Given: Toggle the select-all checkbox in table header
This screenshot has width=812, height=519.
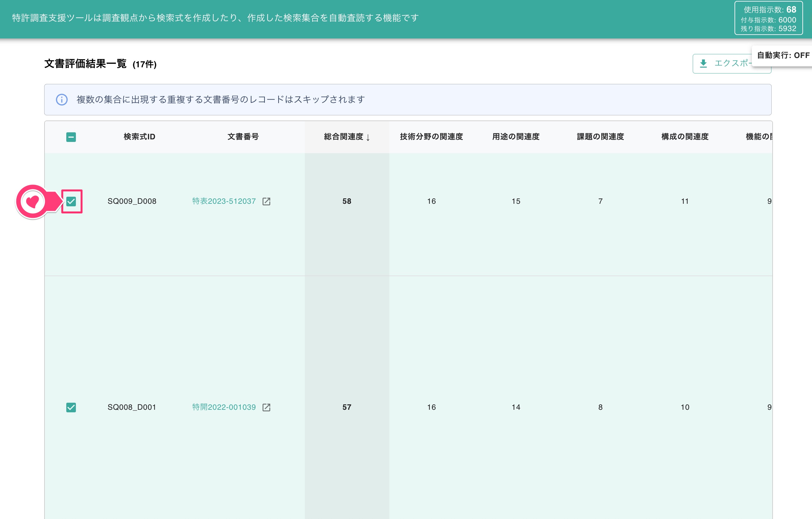Looking at the screenshot, I should 71,137.
